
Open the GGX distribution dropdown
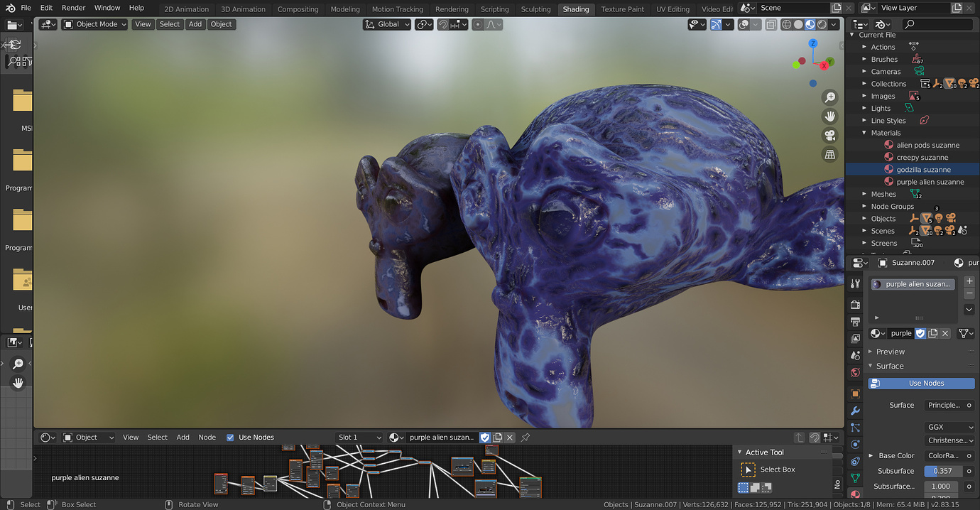coord(950,428)
